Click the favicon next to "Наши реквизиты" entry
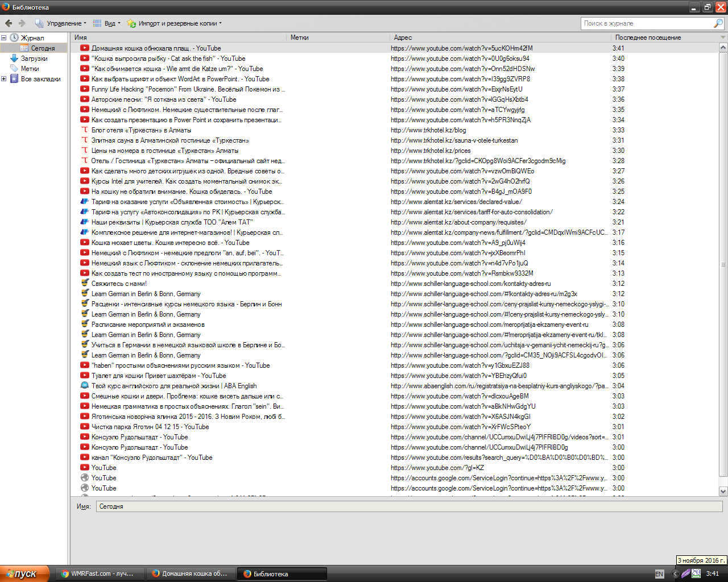This screenshot has height=582, width=728. (x=85, y=222)
